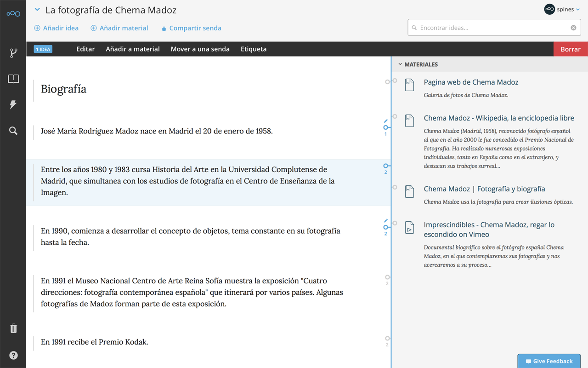Image resolution: width=588 pixels, height=368 pixels.
Task: Toggle link node of Premio Kodak idea
Action: click(x=387, y=339)
